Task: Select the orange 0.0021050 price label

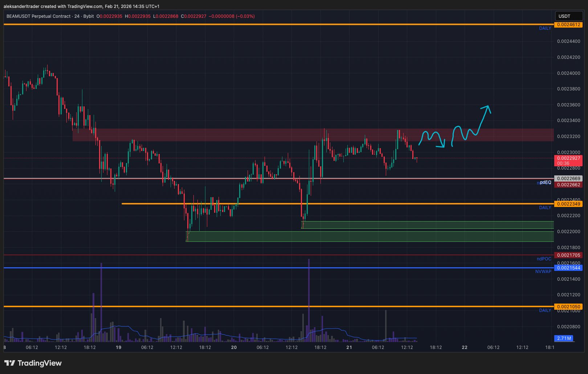Action: (568, 307)
